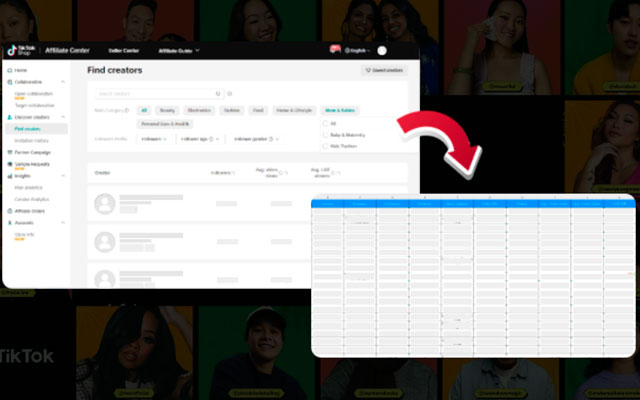Screen dimensions: 640x400
Task: Click the Search creators input field
Action: coord(159,94)
